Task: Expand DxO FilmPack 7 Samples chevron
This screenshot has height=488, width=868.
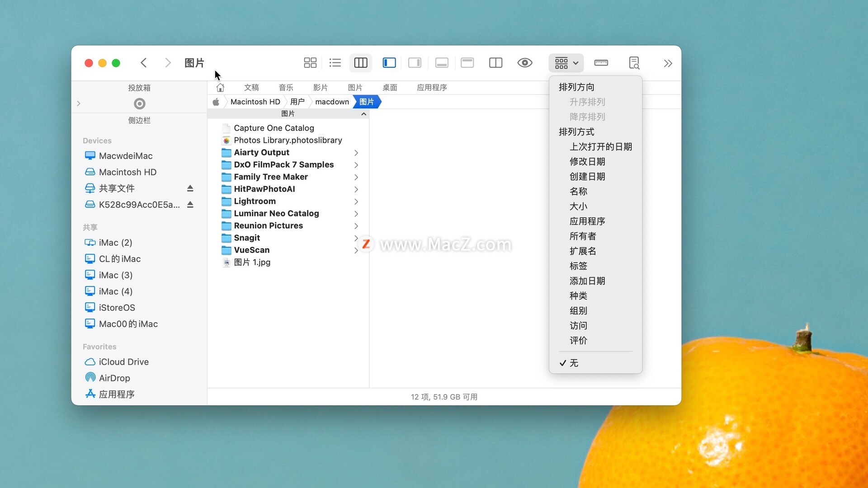Action: 356,165
